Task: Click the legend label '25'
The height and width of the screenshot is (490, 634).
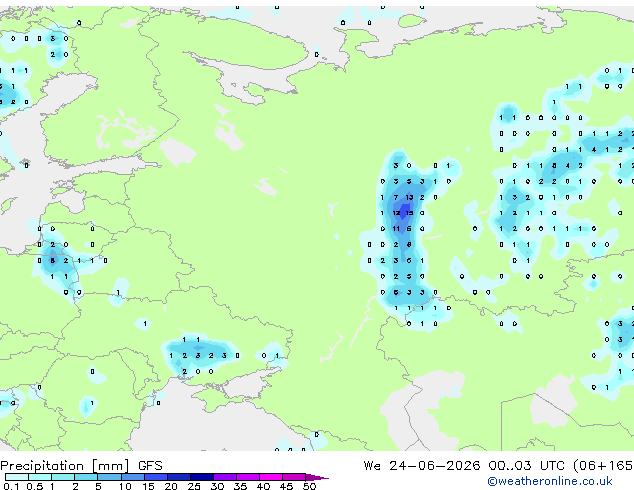Action: (x=194, y=486)
